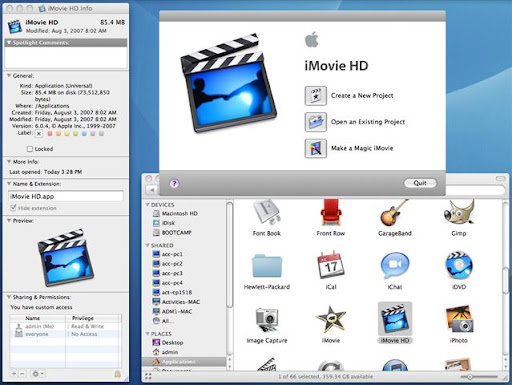Collapse the DEVICES group in sidebar

(x=147, y=205)
